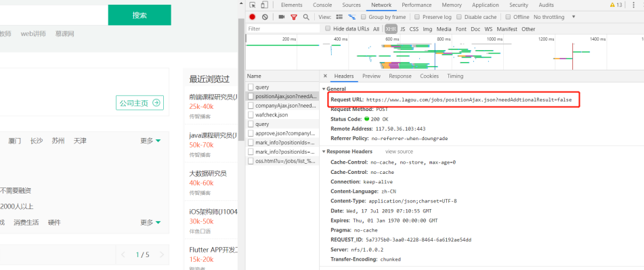Viewport: 644px width, 270px height.
Task: Open network search magnifier
Action: click(x=306, y=17)
